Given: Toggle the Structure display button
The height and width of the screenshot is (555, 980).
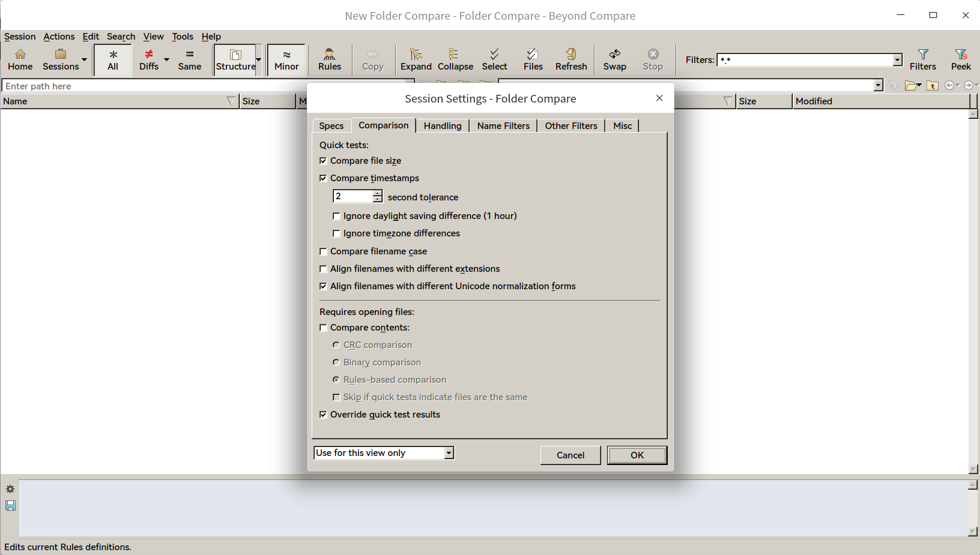Looking at the screenshot, I should [x=235, y=60].
